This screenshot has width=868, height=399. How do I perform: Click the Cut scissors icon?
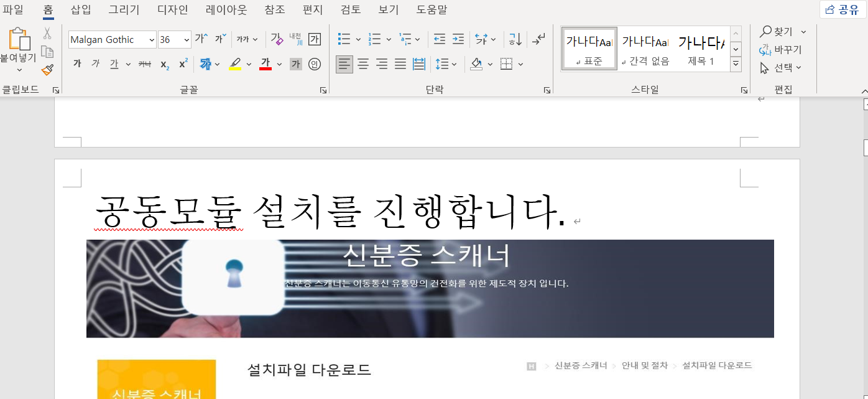point(47,34)
